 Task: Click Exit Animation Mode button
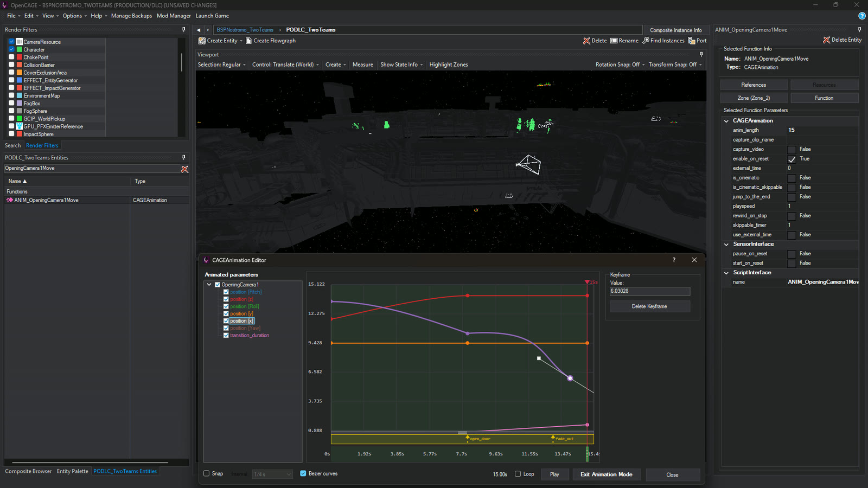[x=606, y=474]
